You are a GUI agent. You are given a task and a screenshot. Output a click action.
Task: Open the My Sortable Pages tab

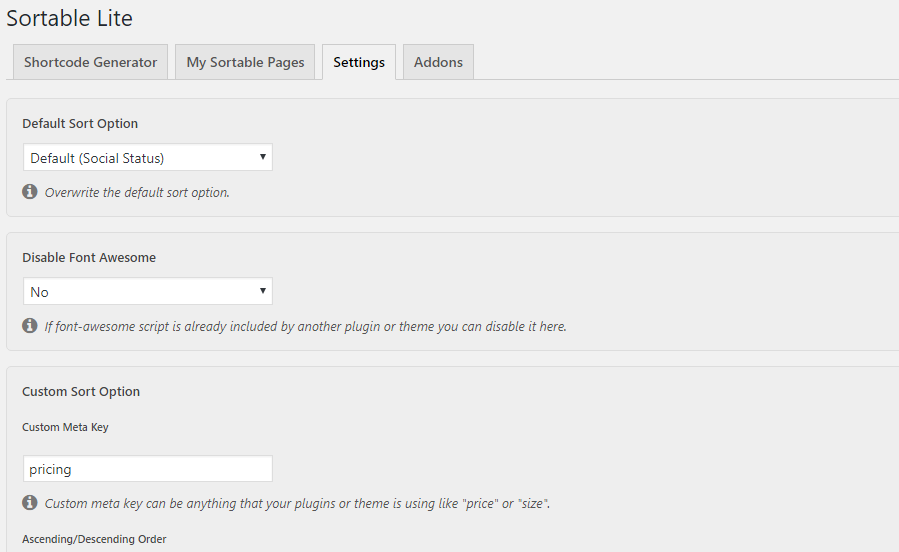(245, 62)
